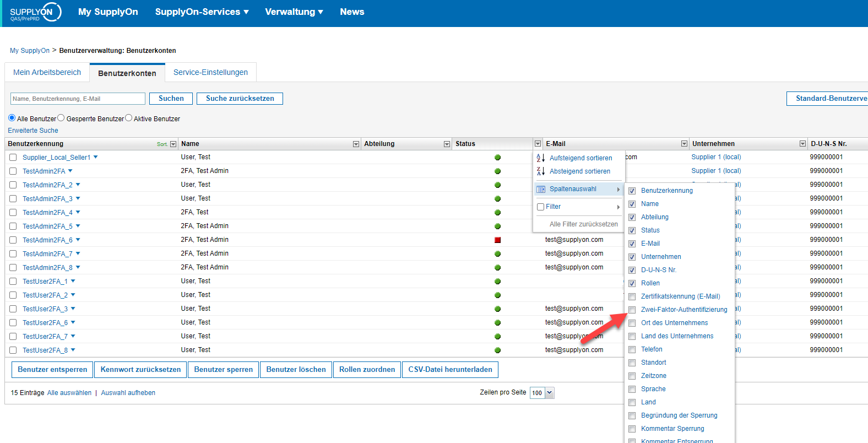Click Benutzer sperren button
The width and height of the screenshot is (868, 443).
click(x=224, y=370)
